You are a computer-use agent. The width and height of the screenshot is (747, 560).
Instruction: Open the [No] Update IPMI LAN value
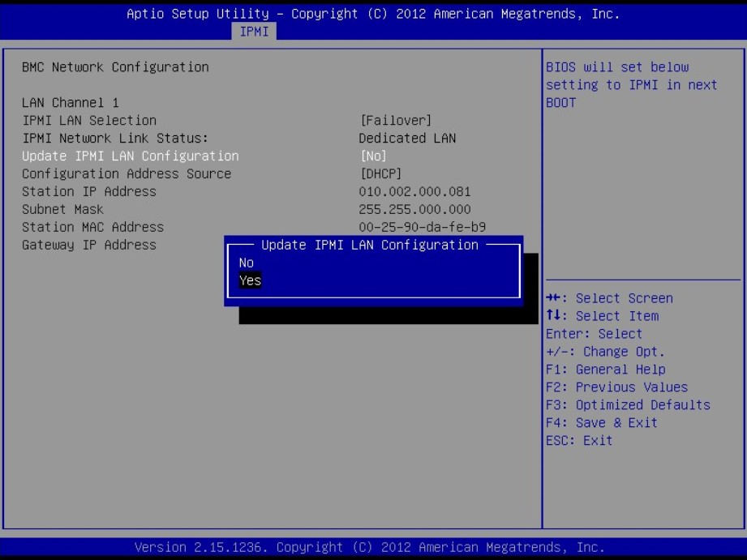[373, 156]
